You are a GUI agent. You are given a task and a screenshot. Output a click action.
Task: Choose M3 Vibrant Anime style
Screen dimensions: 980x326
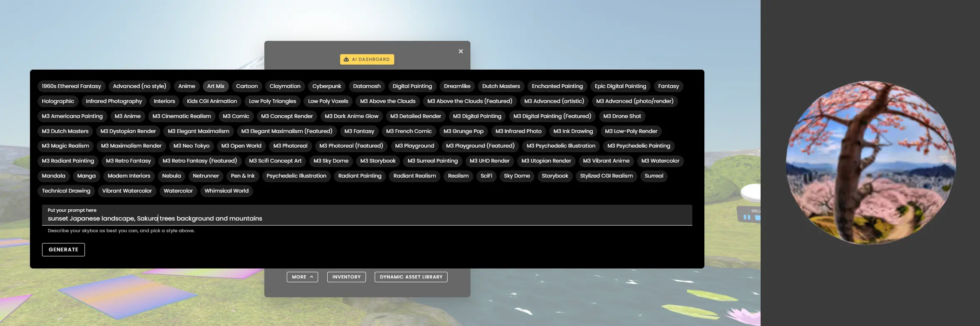pyautogui.click(x=606, y=161)
